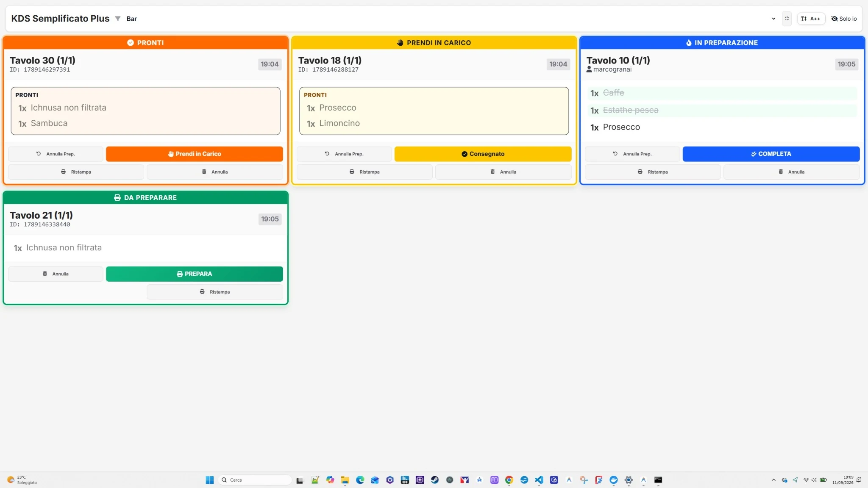Open Snipping Tool from the taskbar
Screen dimensions: 868x488
(584, 480)
